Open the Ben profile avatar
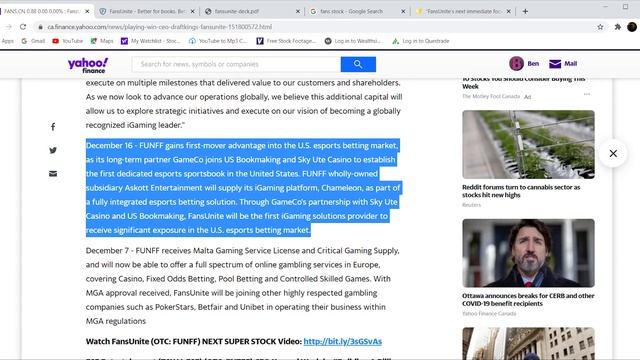This screenshot has height=360, width=640. pyautogui.click(x=516, y=64)
